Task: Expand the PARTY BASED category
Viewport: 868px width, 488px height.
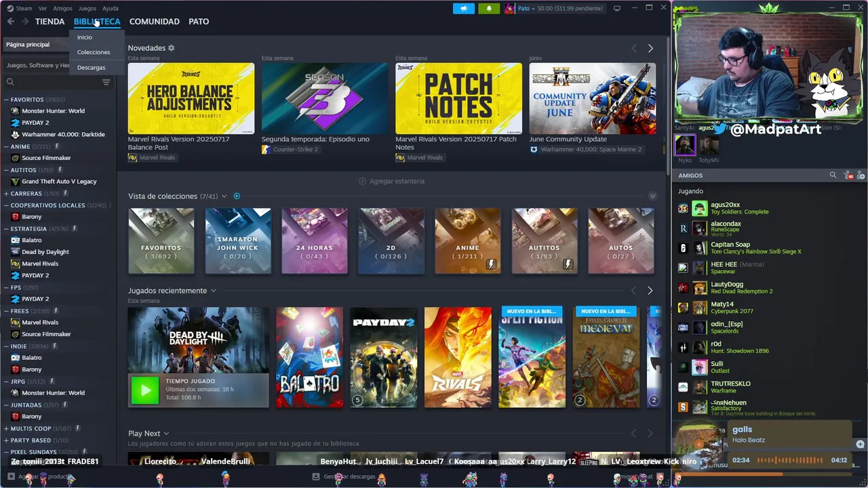Action: (6, 441)
